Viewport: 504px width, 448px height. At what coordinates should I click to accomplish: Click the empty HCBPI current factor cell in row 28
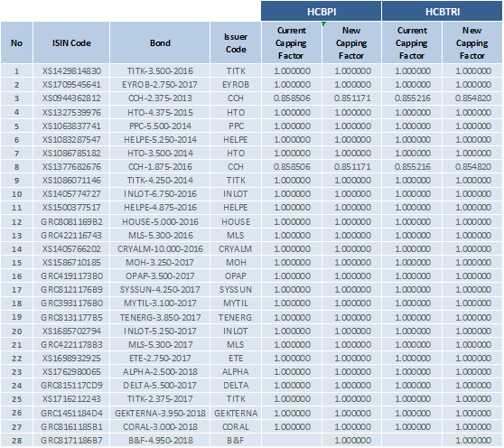[x=292, y=440]
